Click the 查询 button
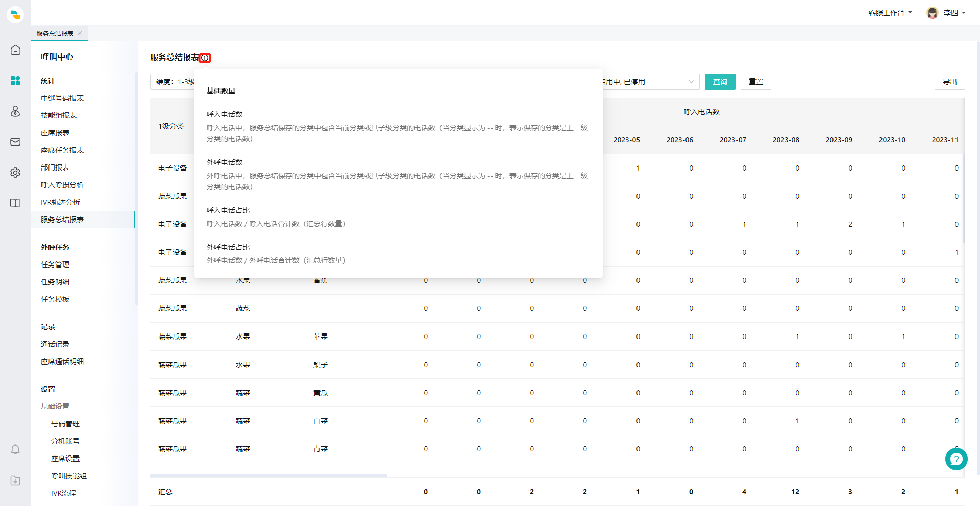The height and width of the screenshot is (506, 980). point(720,82)
